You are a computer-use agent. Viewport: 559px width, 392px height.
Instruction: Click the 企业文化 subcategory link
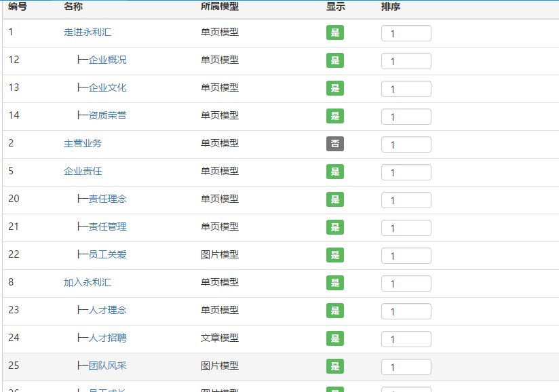[107, 87]
